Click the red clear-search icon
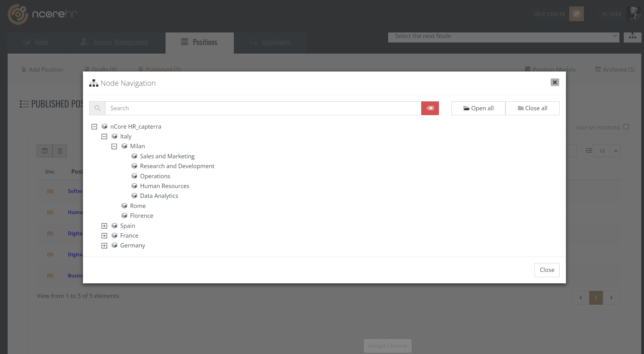Image resolution: width=644 pixels, height=354 pixels. (430, 108)
